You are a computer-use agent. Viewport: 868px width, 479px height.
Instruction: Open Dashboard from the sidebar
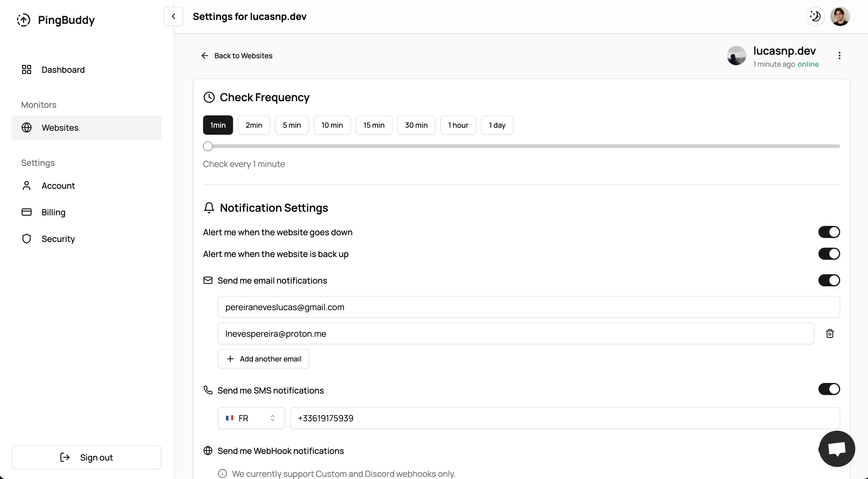click(x=86, y=70)
